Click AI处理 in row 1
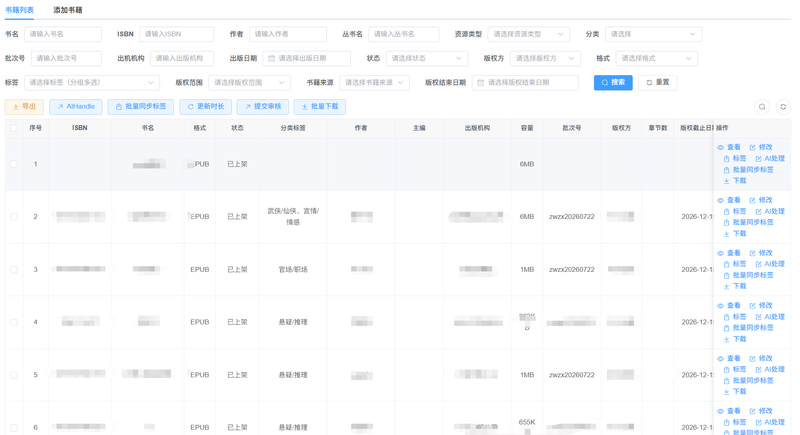Viewport: 800px width, 435px height. [770, 159]
